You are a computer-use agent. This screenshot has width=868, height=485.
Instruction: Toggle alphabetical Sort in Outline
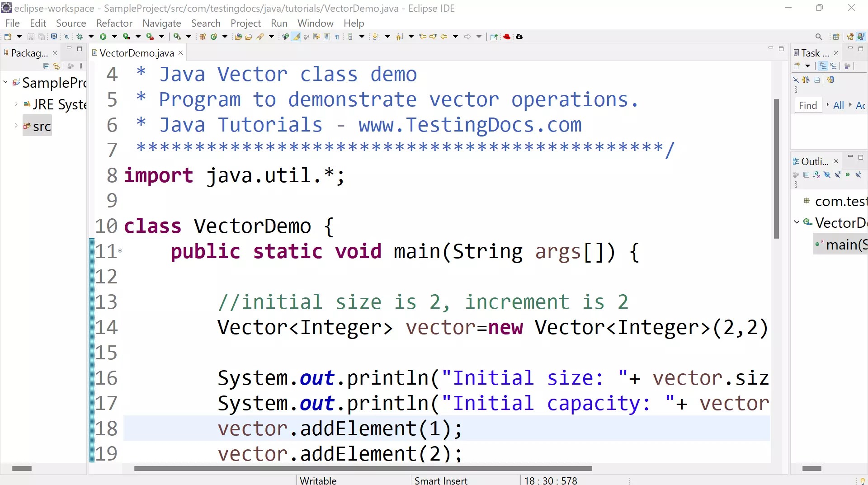click(816, 174)
